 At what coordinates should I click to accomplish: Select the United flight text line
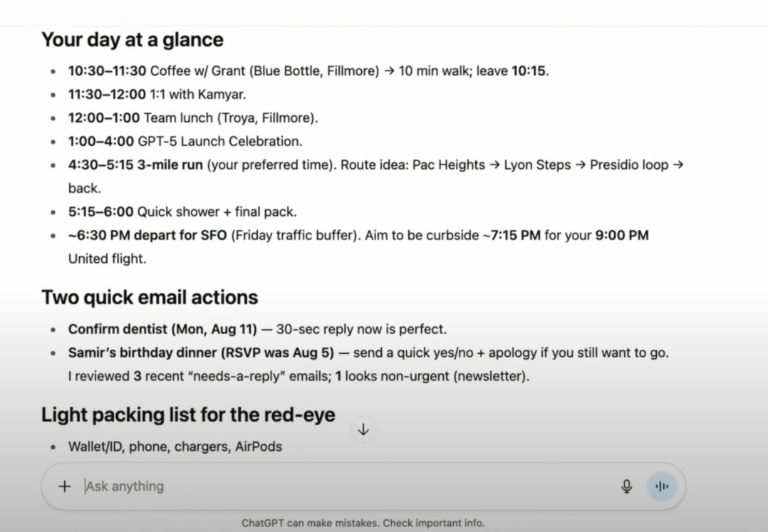pos(108,259)
